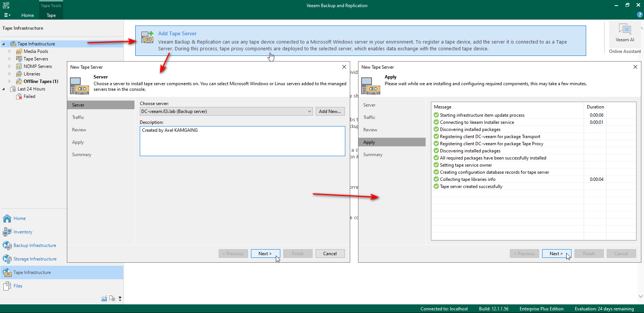The height and width of the screenshot is (313, 644).
Task: Click Next in the Apply wizard dialog
Action: pos(557,254)
